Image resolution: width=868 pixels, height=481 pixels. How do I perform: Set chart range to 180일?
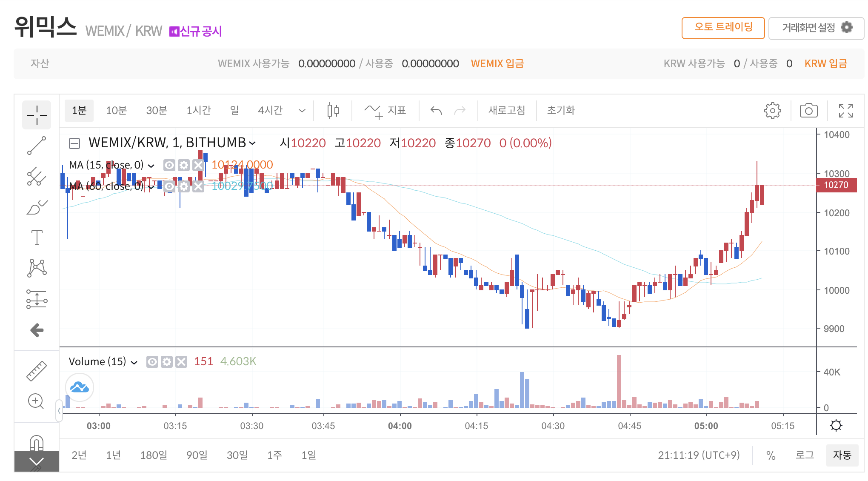pos(154,455)
